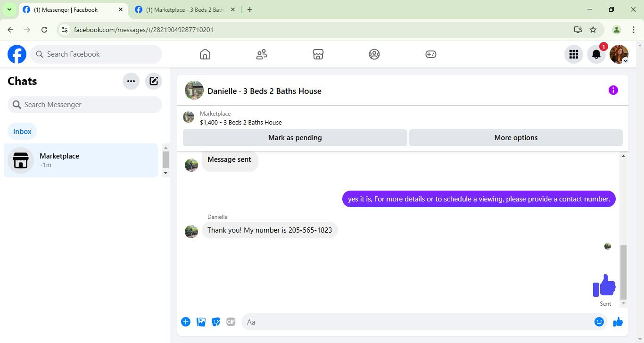The height and width of the screenshot is (343, 644).
Task: Start a new message with compose icon
Action: [x=154, y=81]
